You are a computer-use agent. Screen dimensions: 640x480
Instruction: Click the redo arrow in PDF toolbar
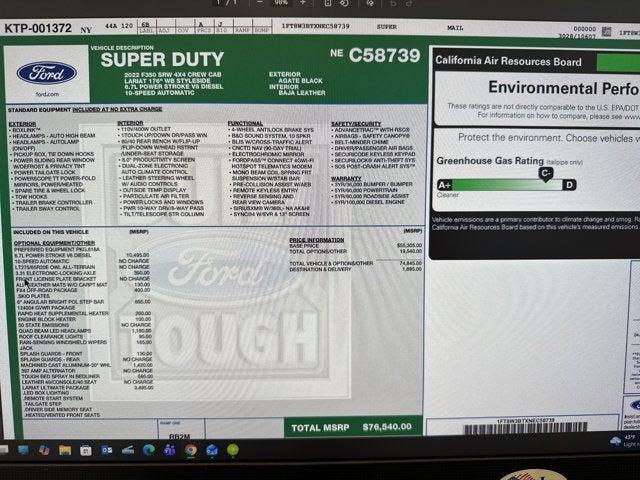click(409, 3)
